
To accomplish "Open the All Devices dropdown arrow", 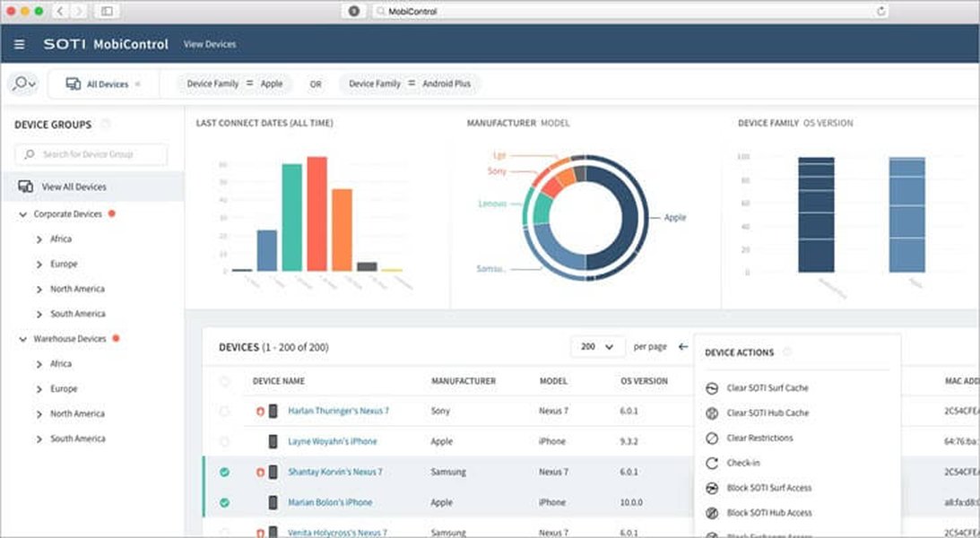I will pyautogui.click(x=137, y=83).
